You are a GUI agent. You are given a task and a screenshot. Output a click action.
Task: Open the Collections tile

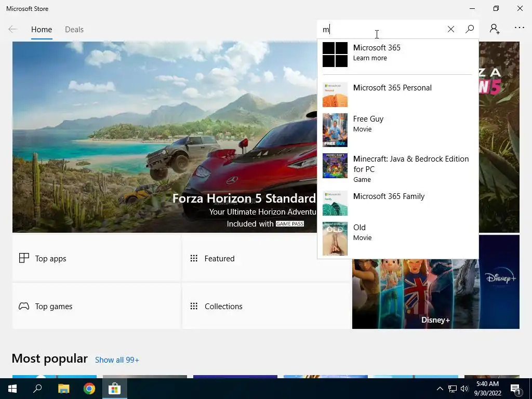pos(267,306)
